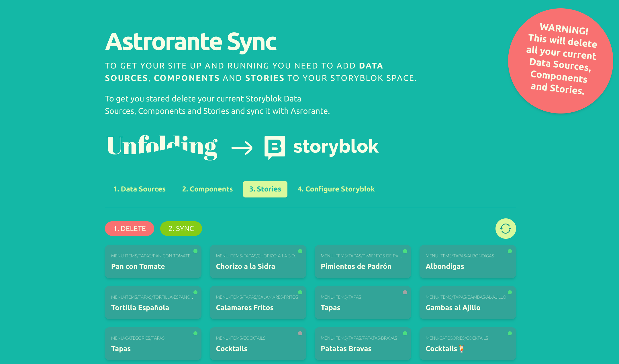The image size is (619, 364).
Task: Switch to the Components tab
Action: click(x=207, y=189)
